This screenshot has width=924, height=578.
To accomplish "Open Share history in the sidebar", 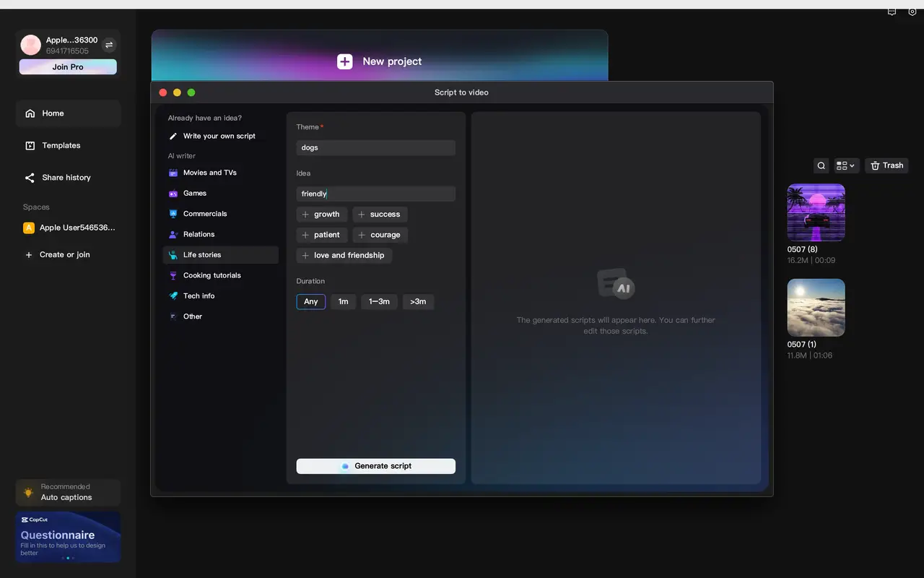I will pyautogui.click(x=68, y=178).
